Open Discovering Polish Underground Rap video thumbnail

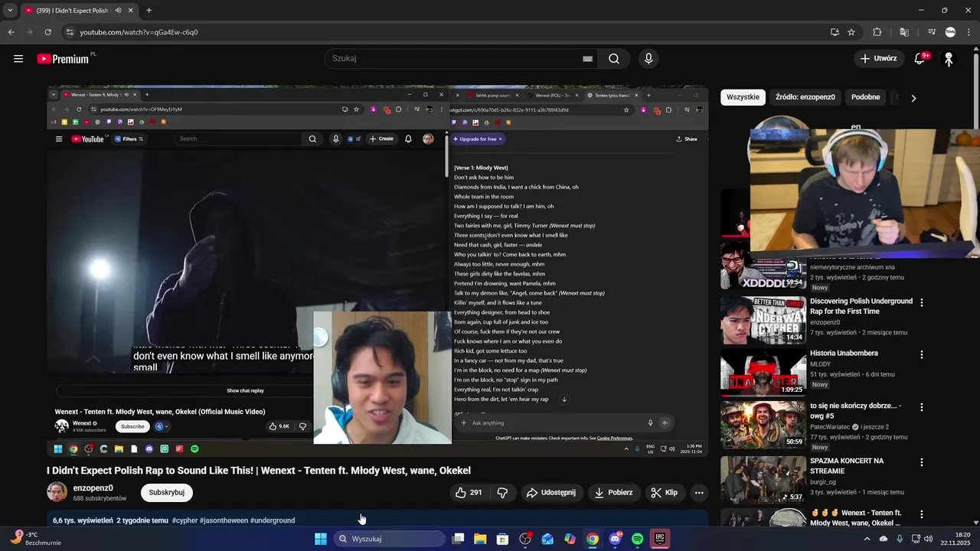click(763, 321)
